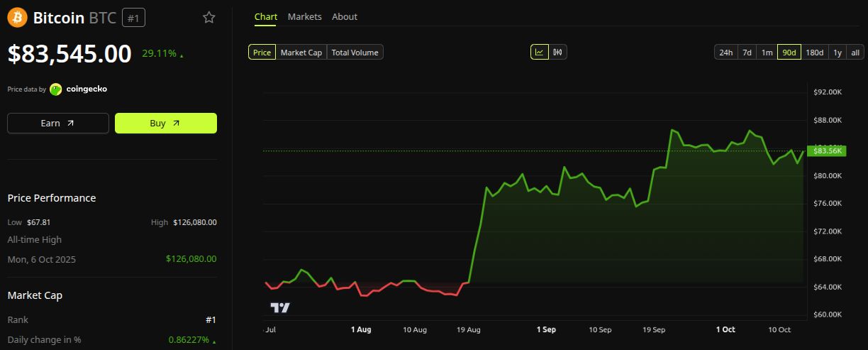Add Bitcoin to favorites with the star icon
The image size is (868, 350).
click(x=209, y=18)
